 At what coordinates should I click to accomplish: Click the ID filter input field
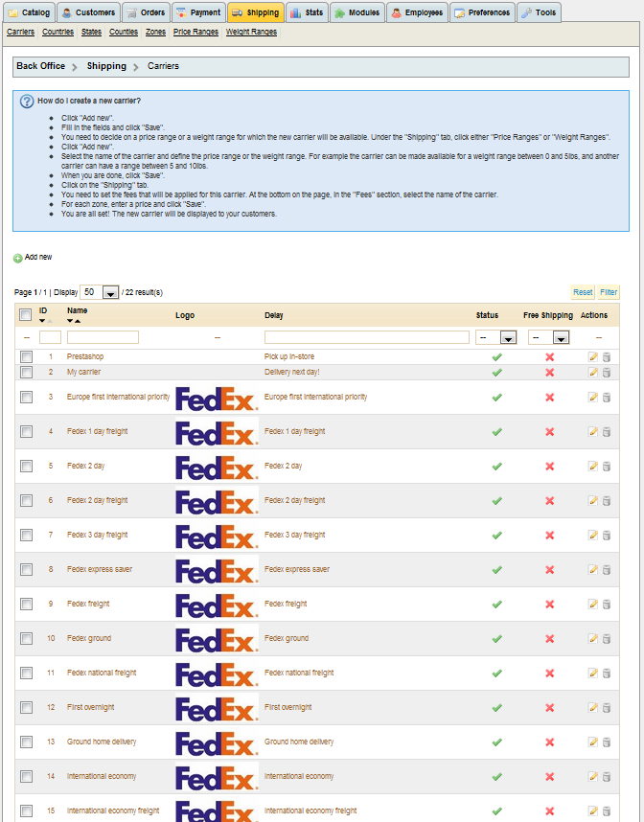51,337
